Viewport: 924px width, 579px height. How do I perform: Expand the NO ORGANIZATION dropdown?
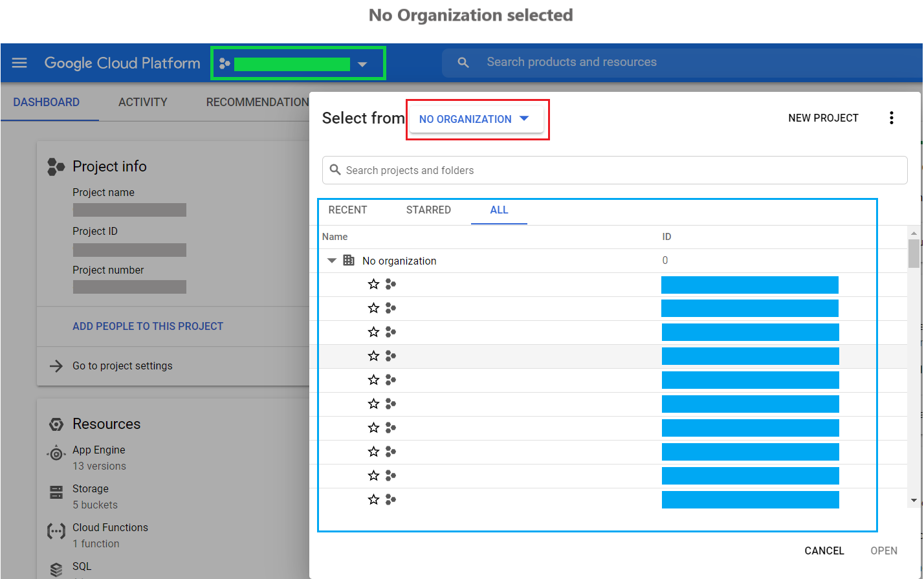476,119
